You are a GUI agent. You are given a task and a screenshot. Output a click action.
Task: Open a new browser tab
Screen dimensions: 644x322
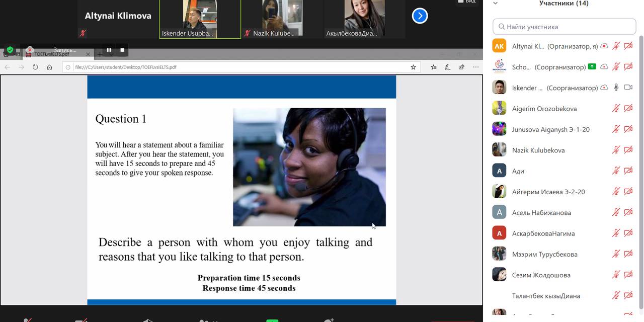tap(100, 54)
